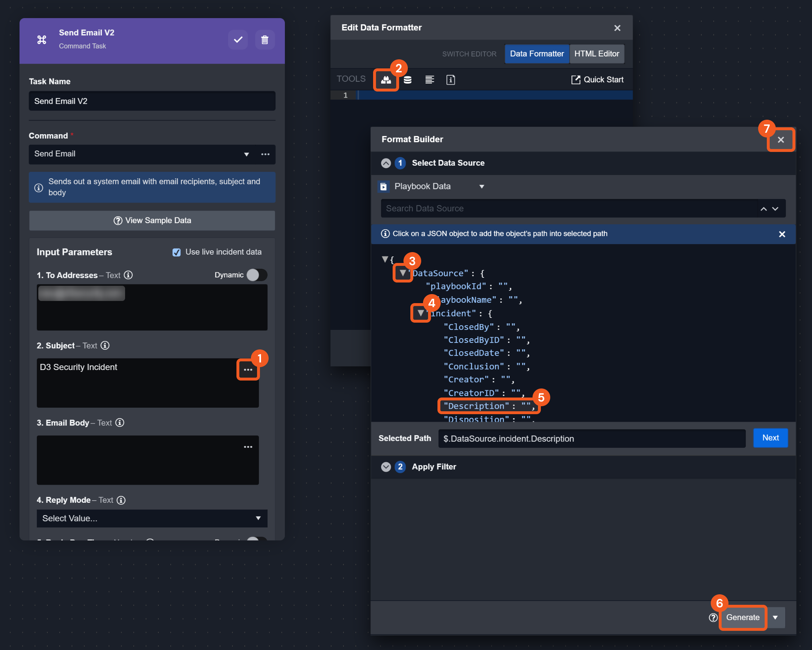Switch to the HTML Editor tab
812x650 pixels.
point(596,54)
